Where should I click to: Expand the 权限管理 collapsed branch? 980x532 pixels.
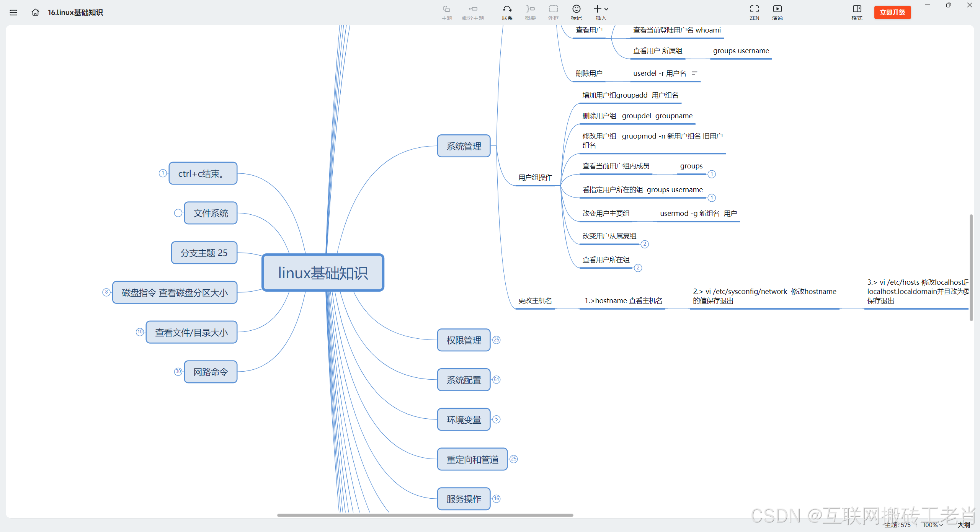[497, 340]
